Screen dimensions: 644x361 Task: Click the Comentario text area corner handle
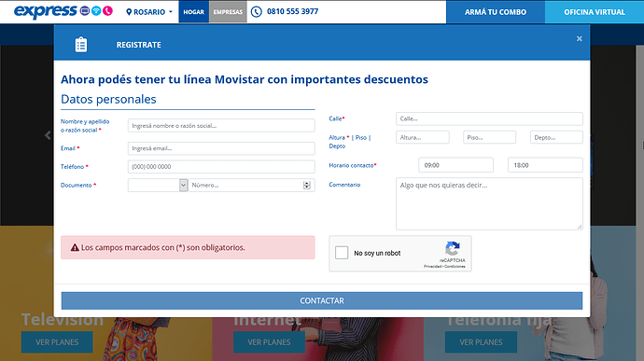579,227
